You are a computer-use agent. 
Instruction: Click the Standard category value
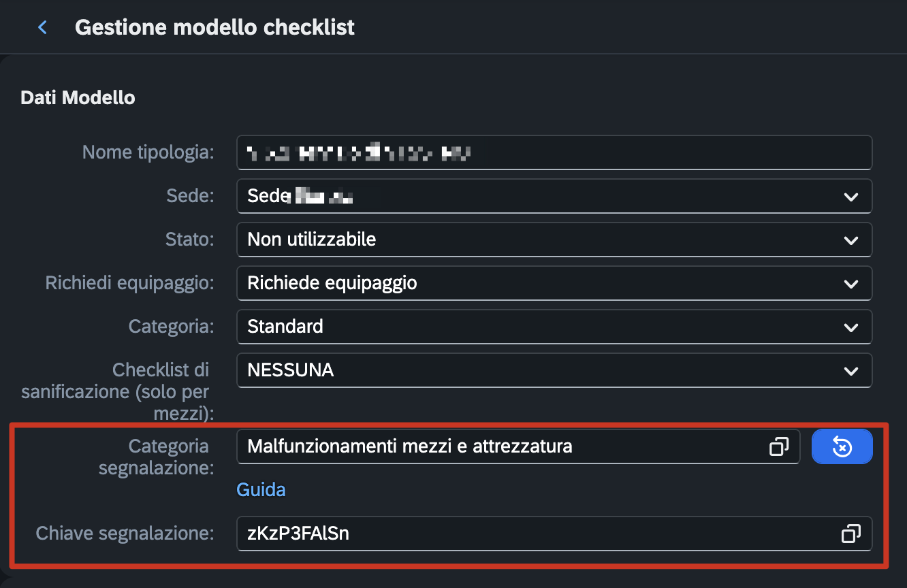[x=285, y=327]
